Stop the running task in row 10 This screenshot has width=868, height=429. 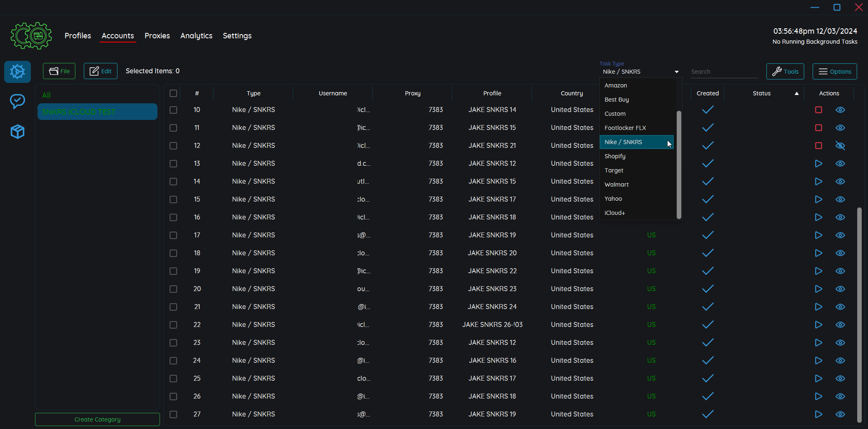(818, 110)
